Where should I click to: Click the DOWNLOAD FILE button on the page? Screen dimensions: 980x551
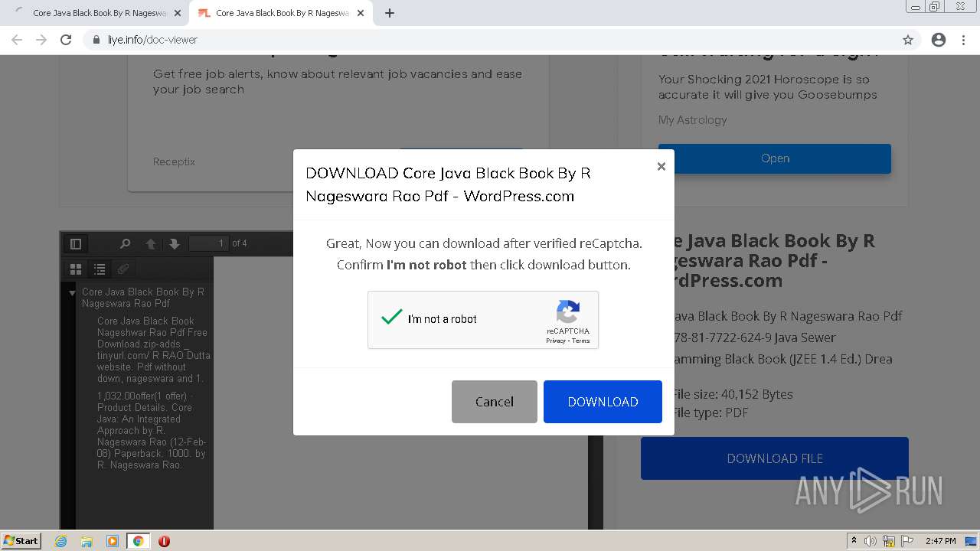(x=775, y=458)
